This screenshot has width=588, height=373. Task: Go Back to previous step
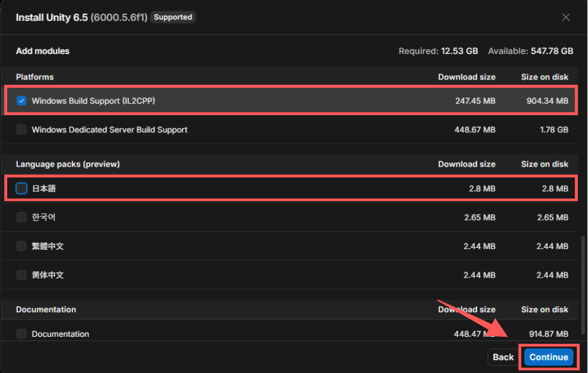[x=503, y=357]
